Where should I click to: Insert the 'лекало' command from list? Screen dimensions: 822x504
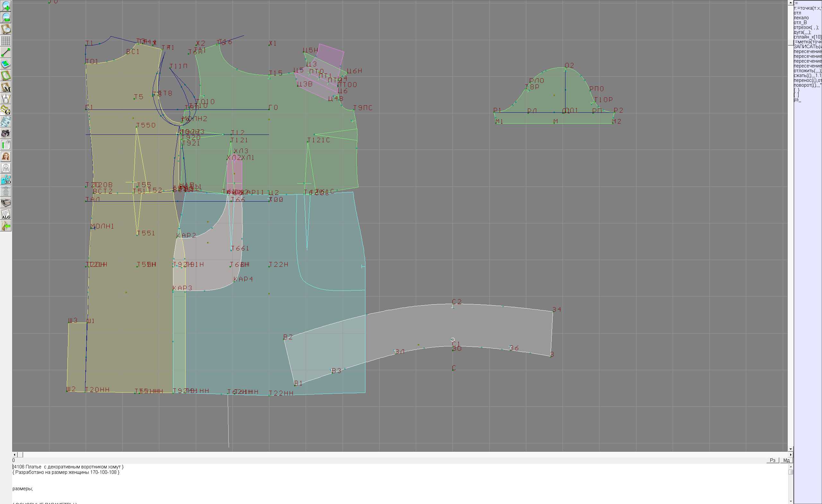(x=801, y=18)
